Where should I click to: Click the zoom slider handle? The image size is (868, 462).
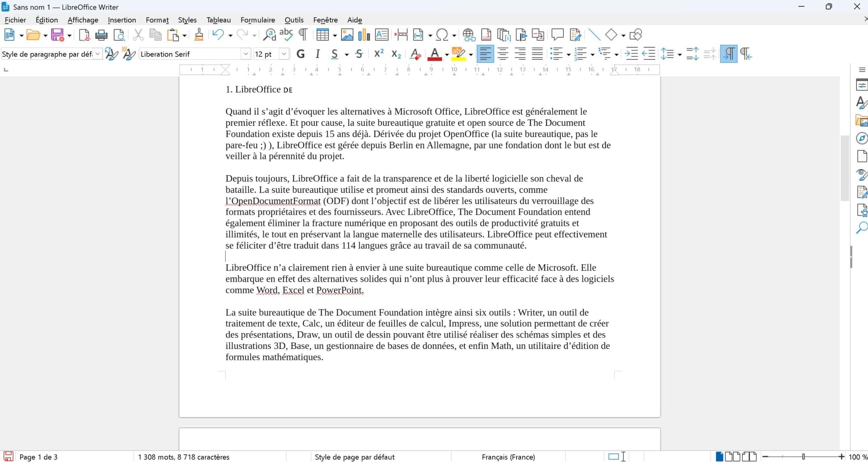[x=803, y=457]
